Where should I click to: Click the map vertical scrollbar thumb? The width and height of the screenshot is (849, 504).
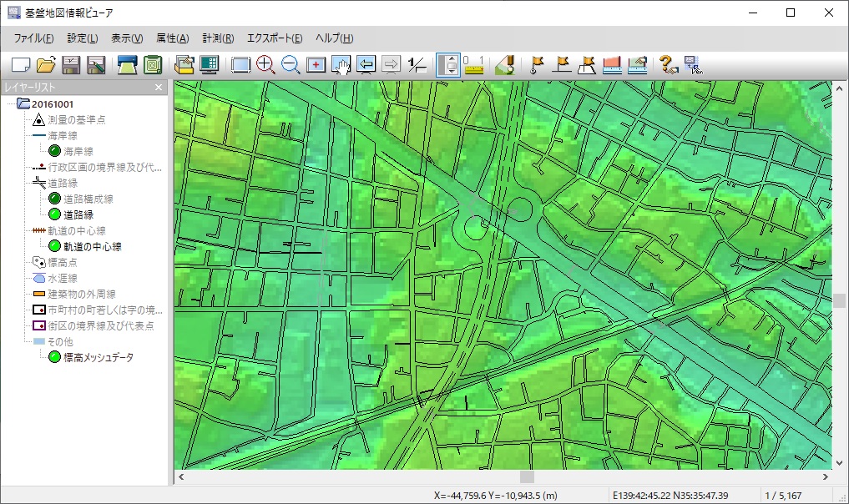(839, 300)
